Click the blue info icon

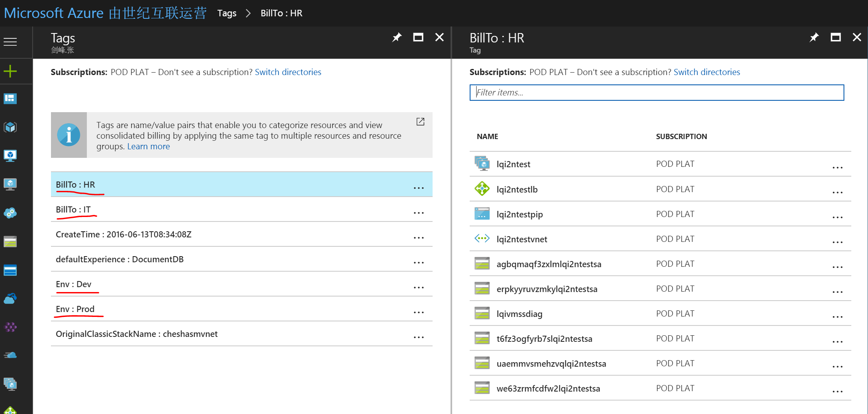tap(68, 135)
